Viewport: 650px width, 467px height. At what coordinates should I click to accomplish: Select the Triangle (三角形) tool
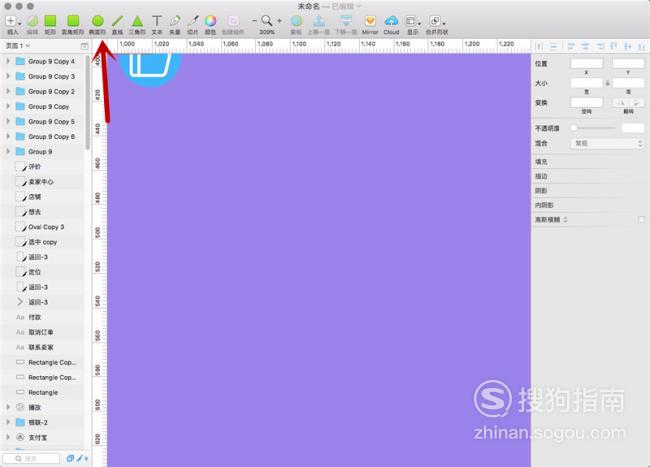click(x=137, y=24)
